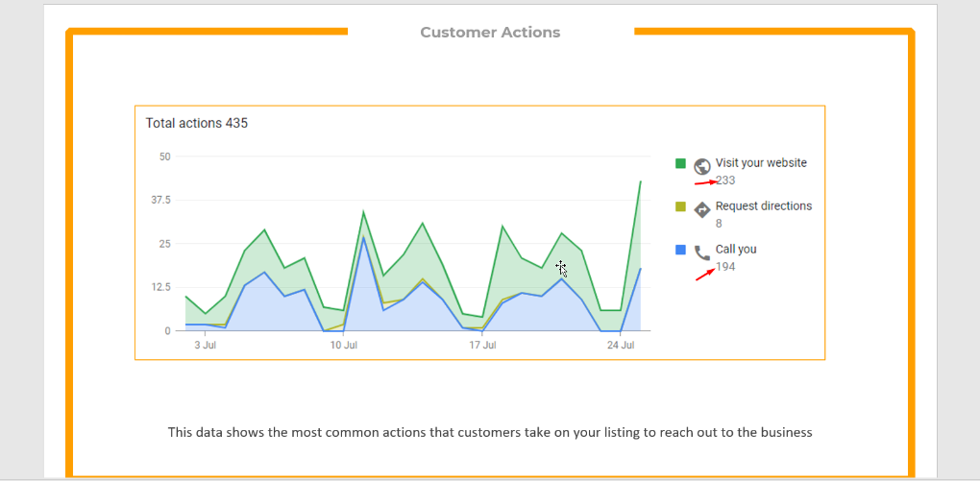This screenshot has width=980, height=481.
Task: Click the website visits count 233
Action: (725, 180)
